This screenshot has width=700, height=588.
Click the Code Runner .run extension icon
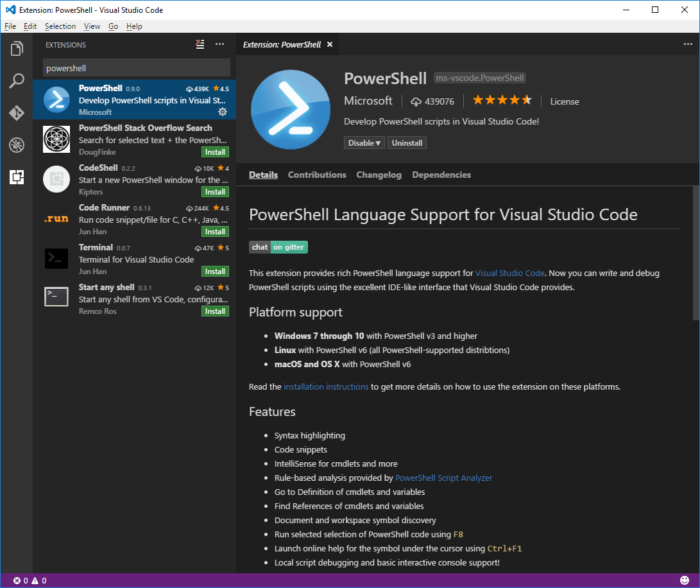tap(56, 218)
